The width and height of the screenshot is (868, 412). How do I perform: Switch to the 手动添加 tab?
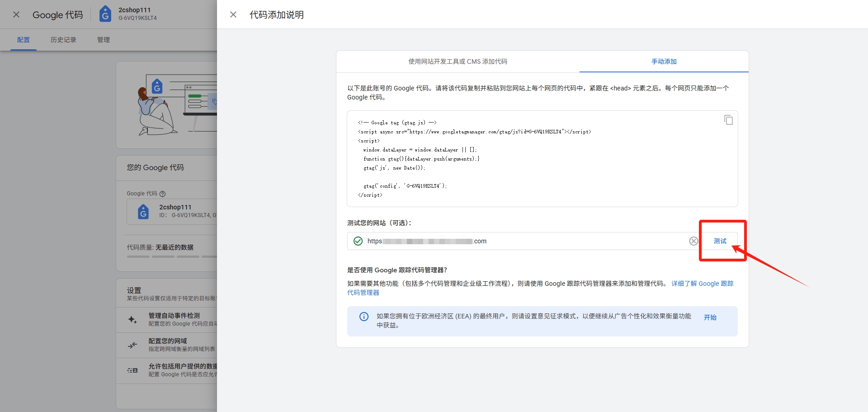[x=664, y=62]
